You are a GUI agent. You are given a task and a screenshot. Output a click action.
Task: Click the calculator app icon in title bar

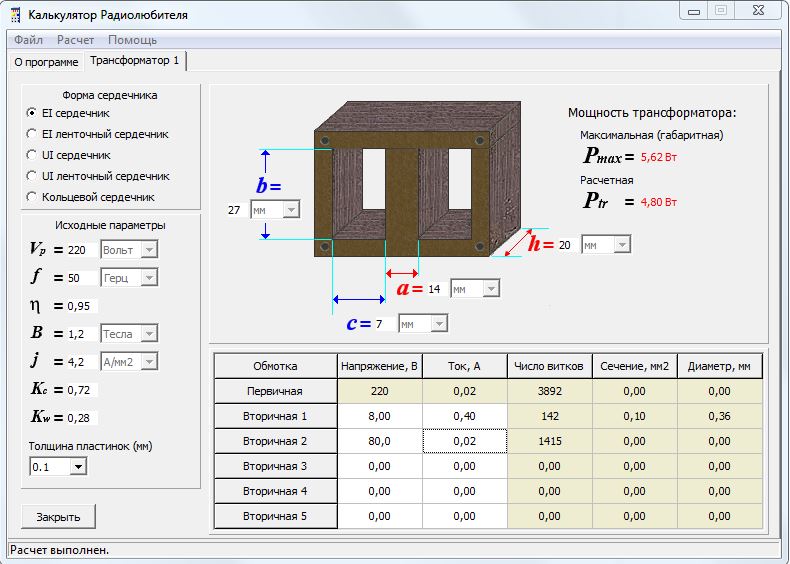click(x=16, y=15)
